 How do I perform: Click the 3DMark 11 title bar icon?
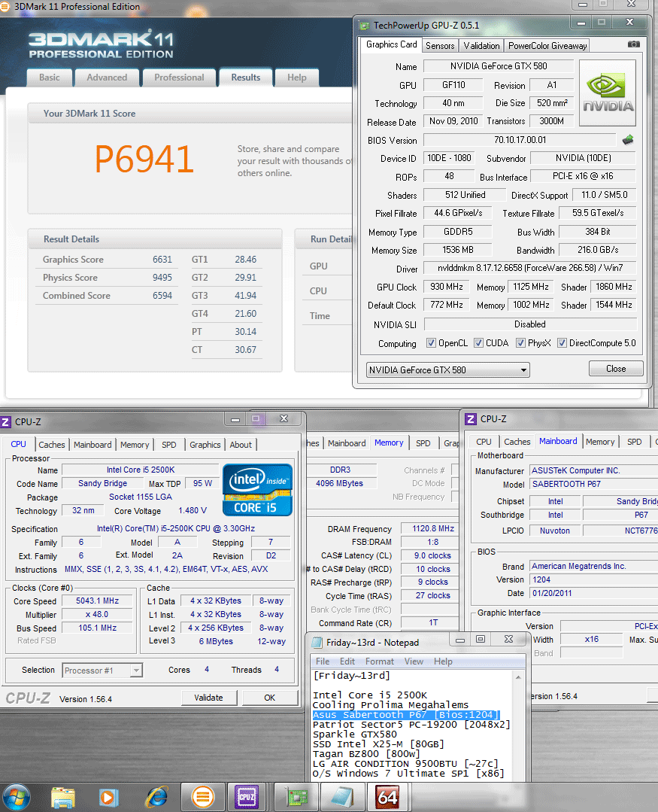(x=5, y=7)
